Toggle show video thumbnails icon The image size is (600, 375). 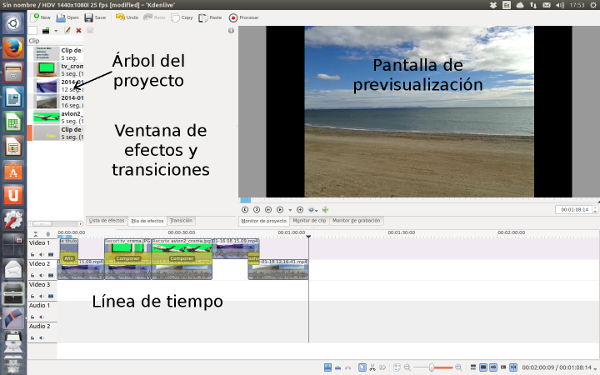[483, 368]
